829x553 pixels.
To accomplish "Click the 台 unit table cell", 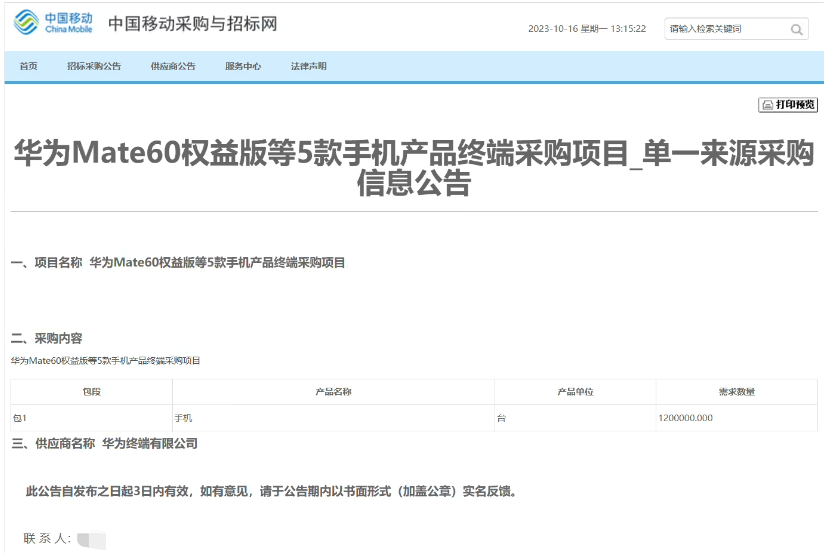I will (x=575, y=418).
